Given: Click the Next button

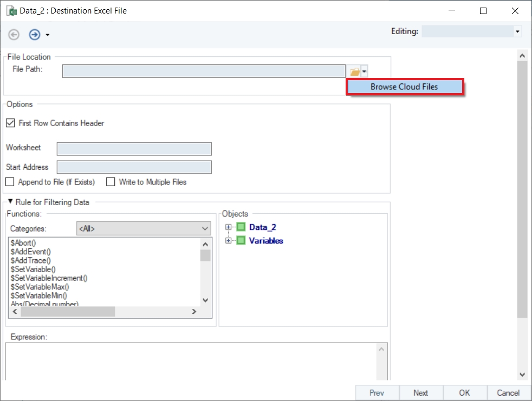Looking at the screenshot, I should 420,393.
